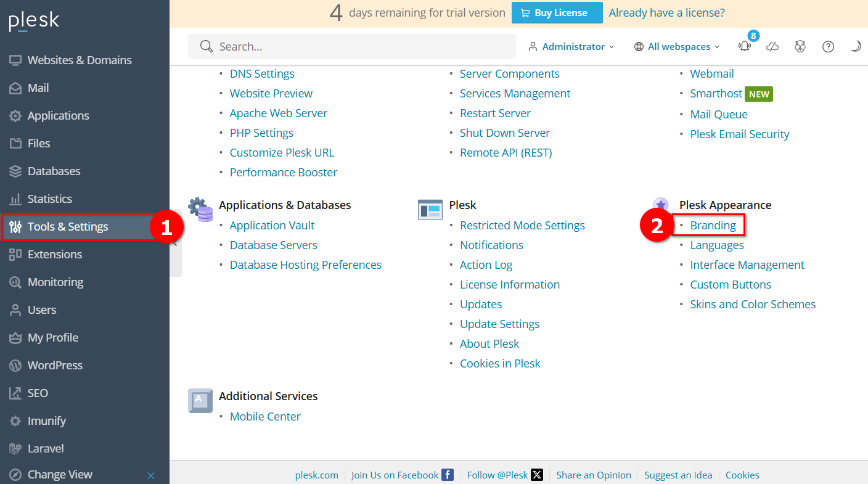
Task: Click the advisor raccoon icon in header
Action: 800,47
